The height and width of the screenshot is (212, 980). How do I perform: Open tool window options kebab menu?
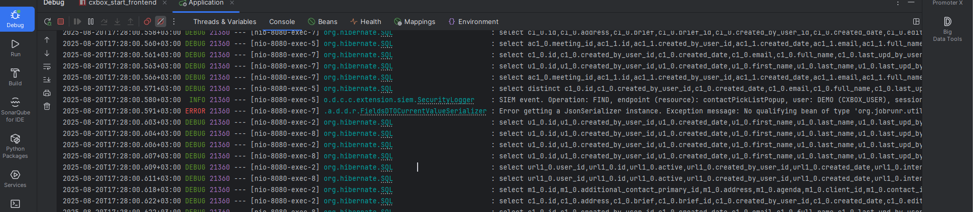[x=898, y=4]
